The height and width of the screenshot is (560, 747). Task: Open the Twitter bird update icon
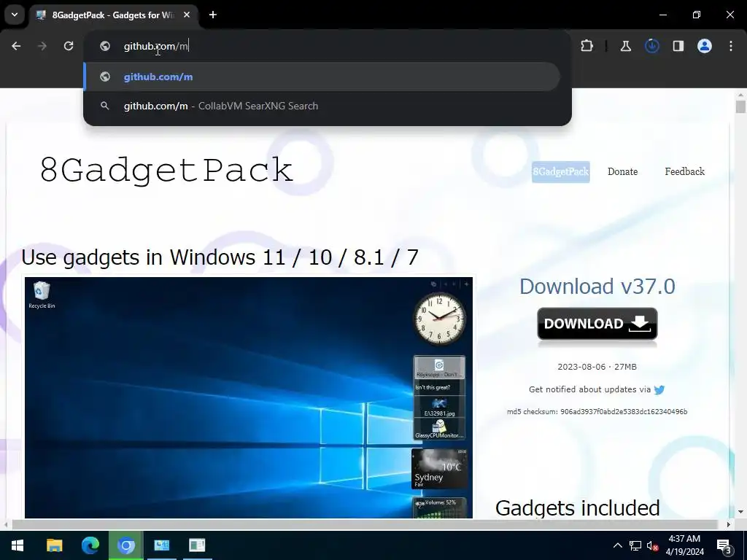[x=659, y=390]
